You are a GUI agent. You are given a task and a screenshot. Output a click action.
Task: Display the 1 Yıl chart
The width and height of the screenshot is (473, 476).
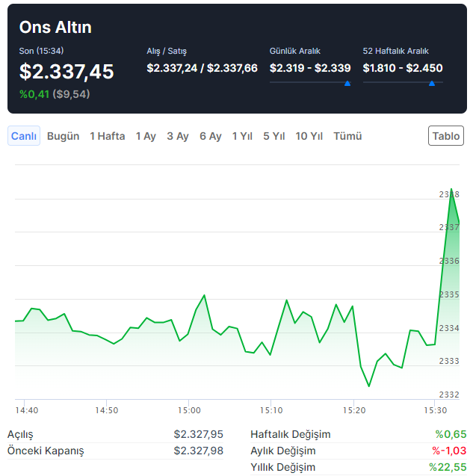point(242,136)
